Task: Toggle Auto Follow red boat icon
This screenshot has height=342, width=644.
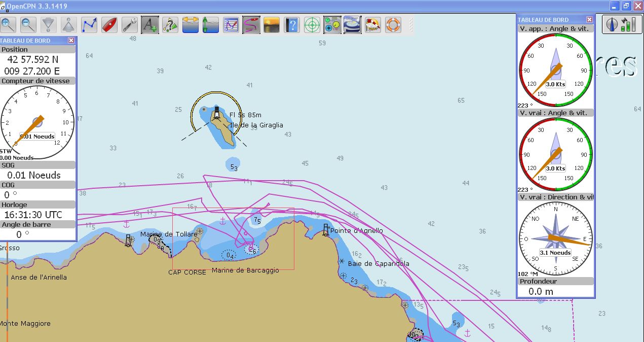Action: [x=109, y=24]
